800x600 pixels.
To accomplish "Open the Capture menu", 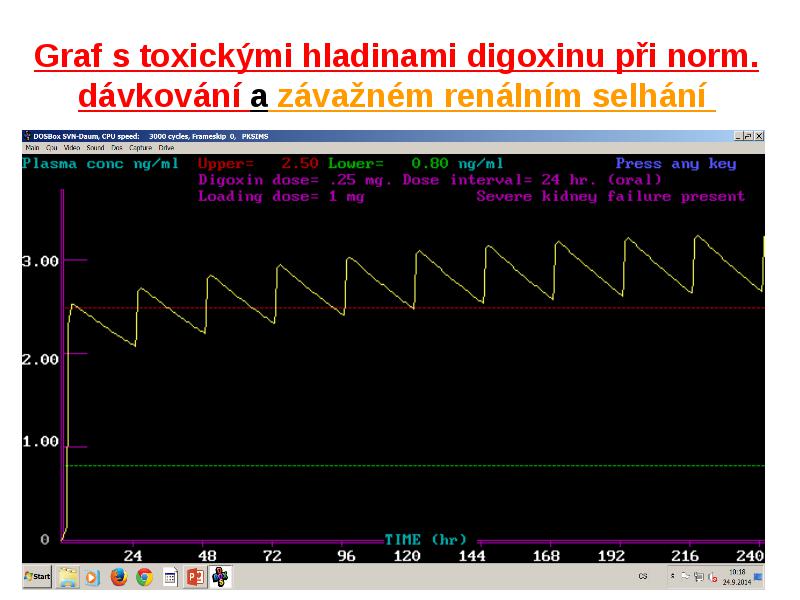I will point(140,148).
